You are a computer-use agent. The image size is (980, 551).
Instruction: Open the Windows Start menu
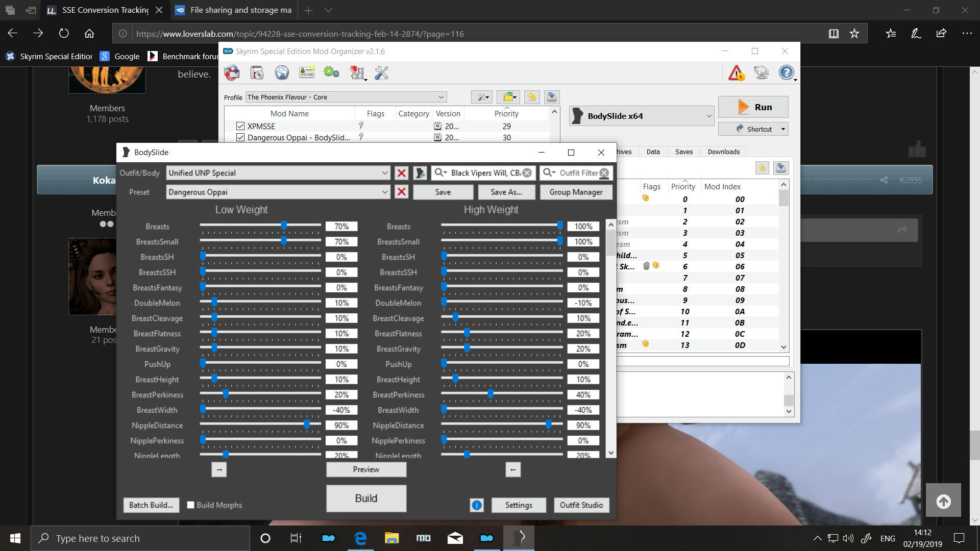coord(15,538)
